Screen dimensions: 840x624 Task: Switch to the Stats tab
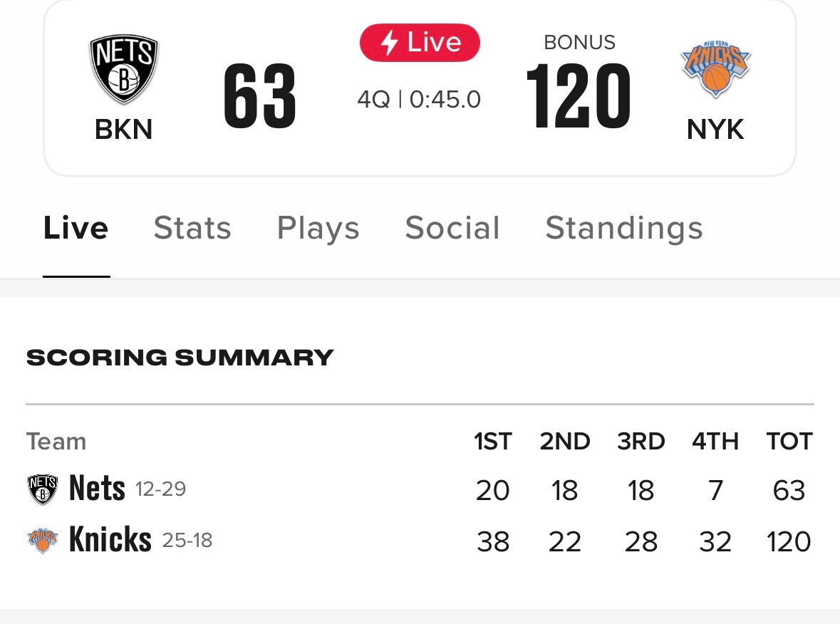pos(192,228)
